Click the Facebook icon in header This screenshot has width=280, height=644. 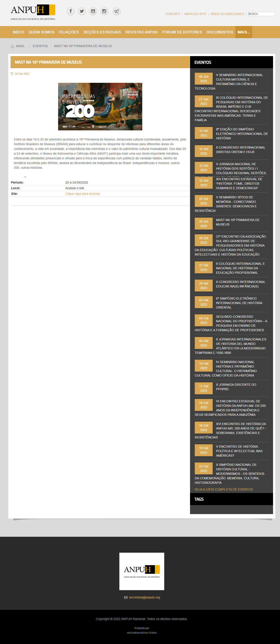tap(70, 11)
